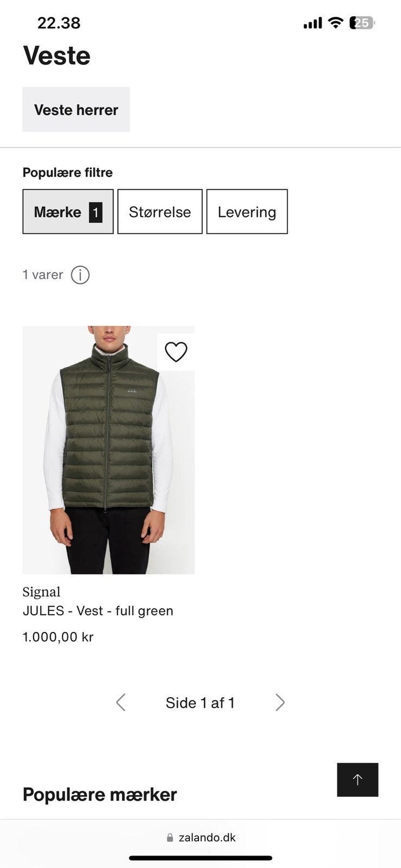
Task: Tap the scroll-to-top arrow button
Action: [x=358, y=780]
